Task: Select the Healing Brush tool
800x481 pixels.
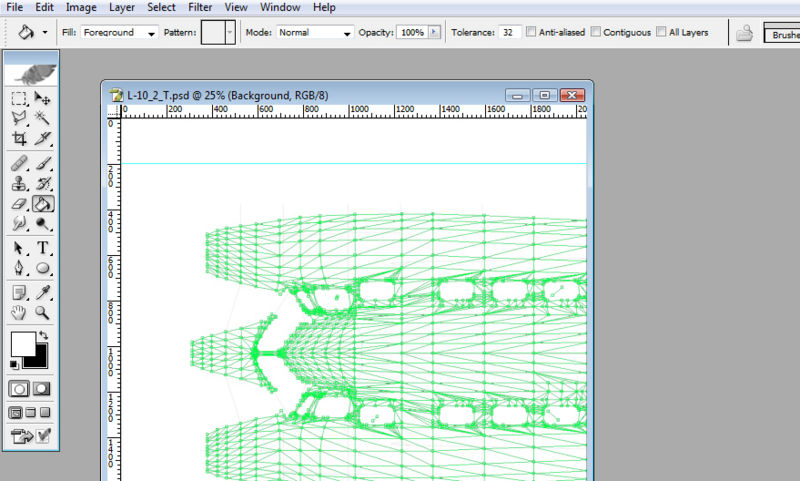Action: 19,164
